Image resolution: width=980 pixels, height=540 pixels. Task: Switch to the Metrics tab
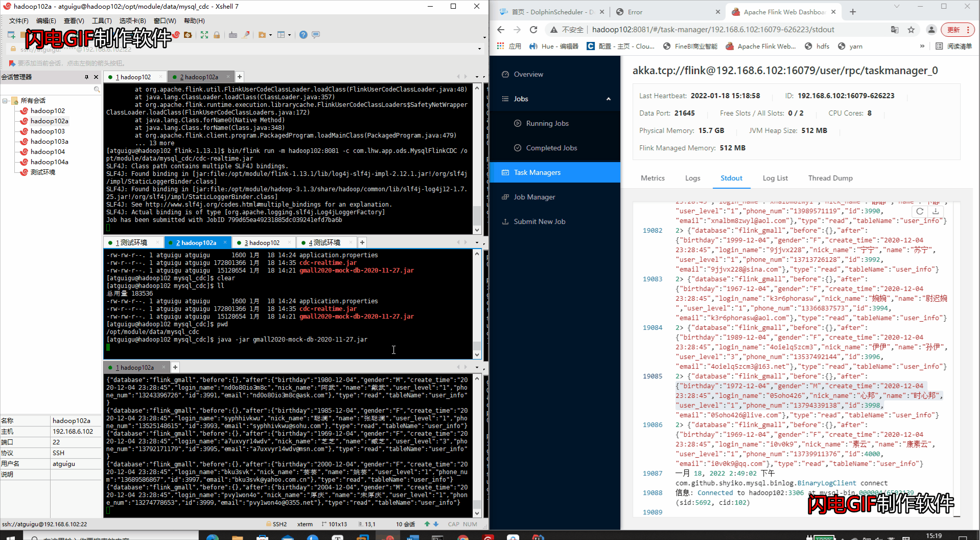[652, 178]
